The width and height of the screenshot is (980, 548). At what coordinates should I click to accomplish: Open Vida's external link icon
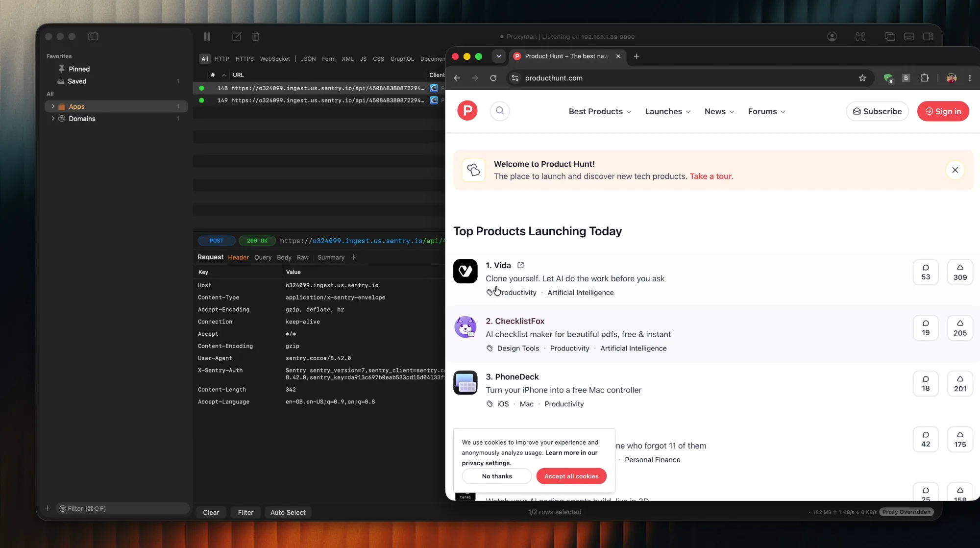tap(521, 265)
